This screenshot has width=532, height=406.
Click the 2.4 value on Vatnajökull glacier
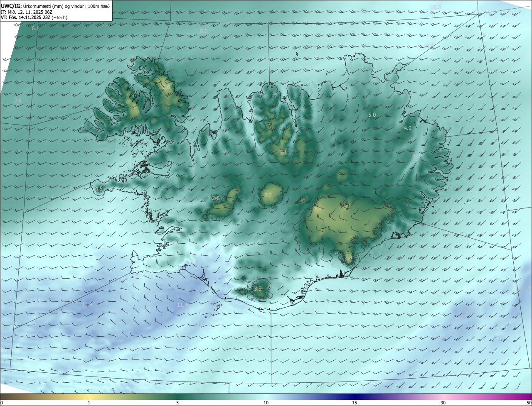(x=317, y=210)
